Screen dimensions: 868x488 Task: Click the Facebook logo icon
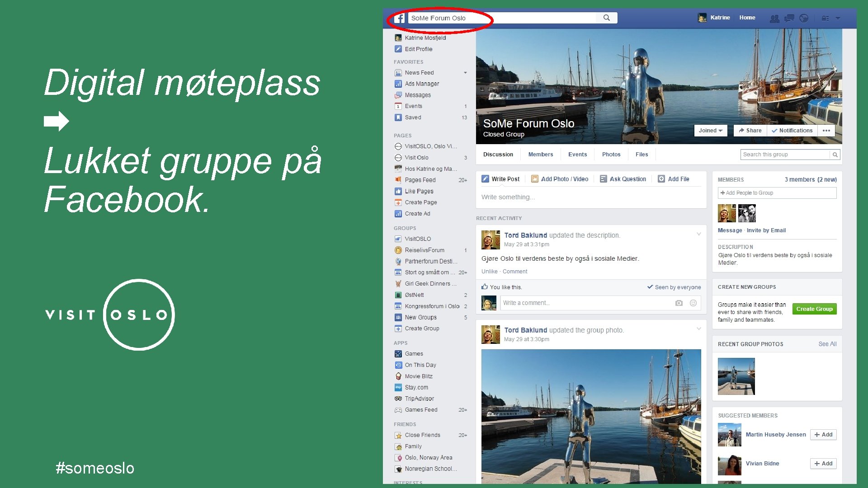(x=400, y=18)
